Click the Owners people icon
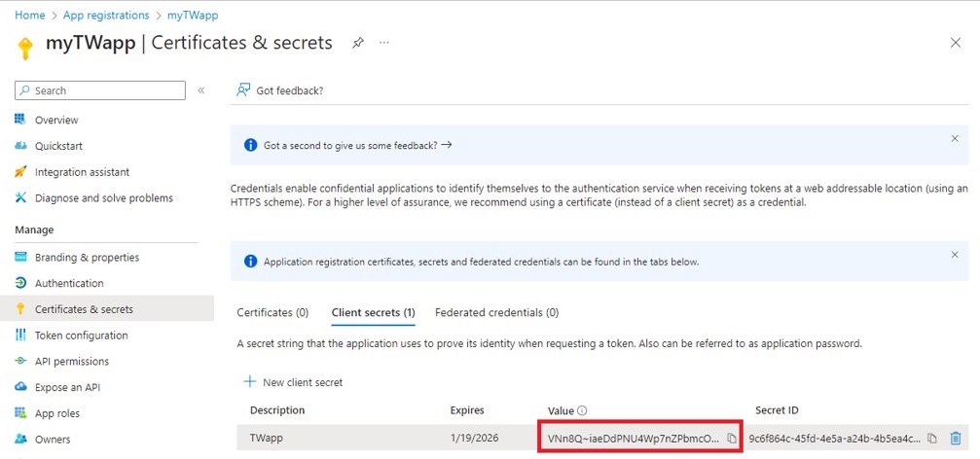This screenshot has width=980, height=459. pyautogui.click(x=20, y=439)
